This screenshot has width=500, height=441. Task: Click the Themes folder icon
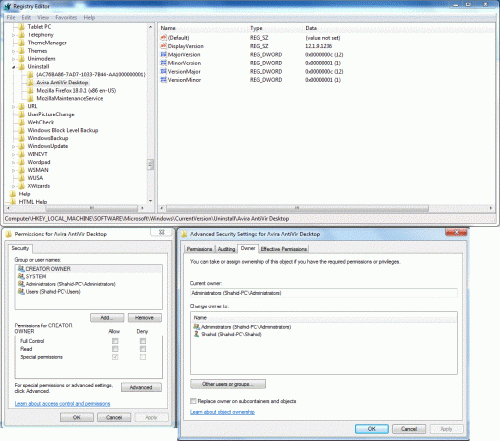coord(22,51)
